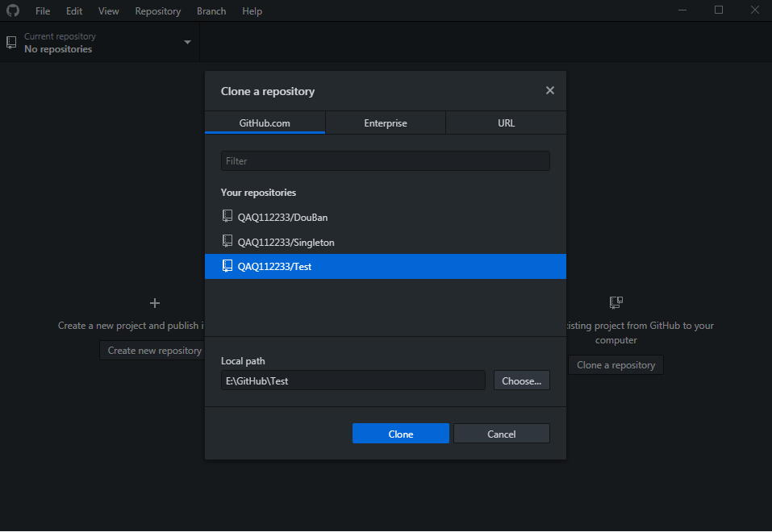The height and width of the screenshot is (532, 772).
Task: Select the GitHub.com tab
Action: click(x=265, y=123)
